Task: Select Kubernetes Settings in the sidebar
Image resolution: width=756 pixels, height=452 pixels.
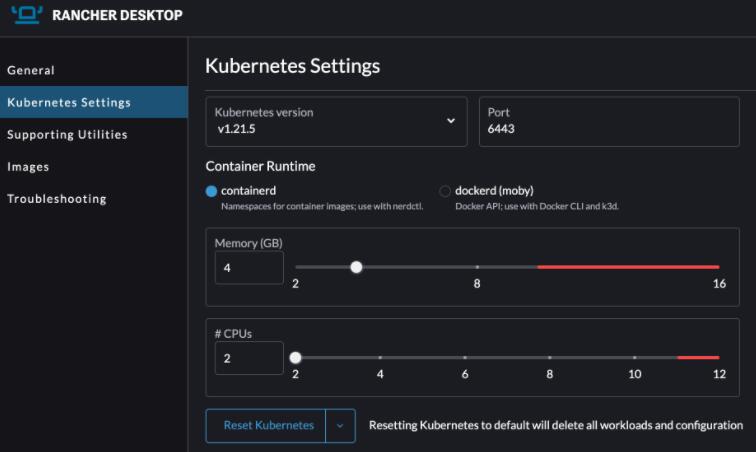Action: point(94,102)
